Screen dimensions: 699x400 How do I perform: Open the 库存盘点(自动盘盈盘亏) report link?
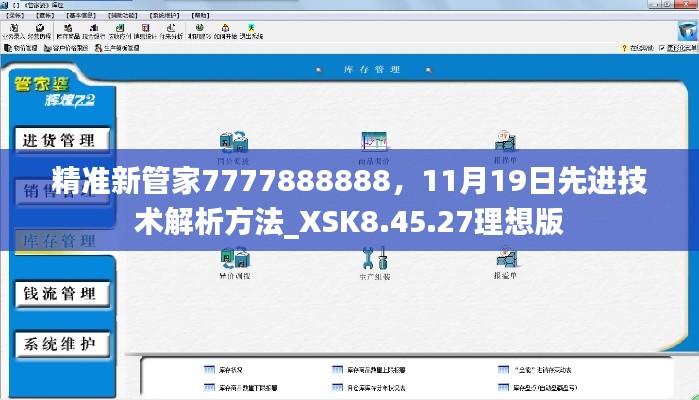[x=537, y=388]
